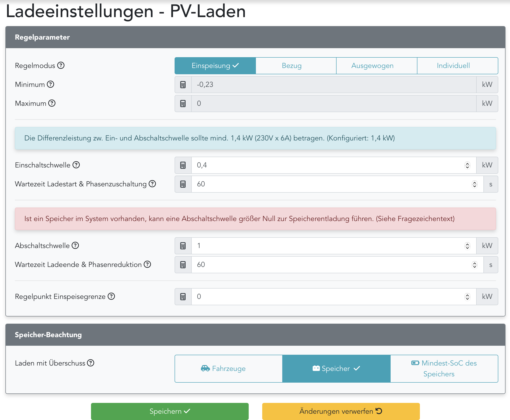Switch Regelmodus to Ausgewogen
Screen dimensions: 510x420
click(372, 65)
